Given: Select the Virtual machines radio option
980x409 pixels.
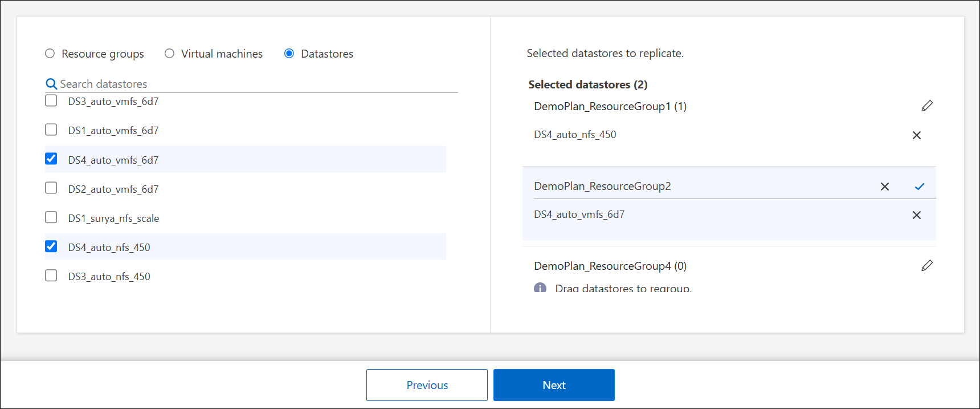Looking at the screenshot, I should (x=169, y=54).
